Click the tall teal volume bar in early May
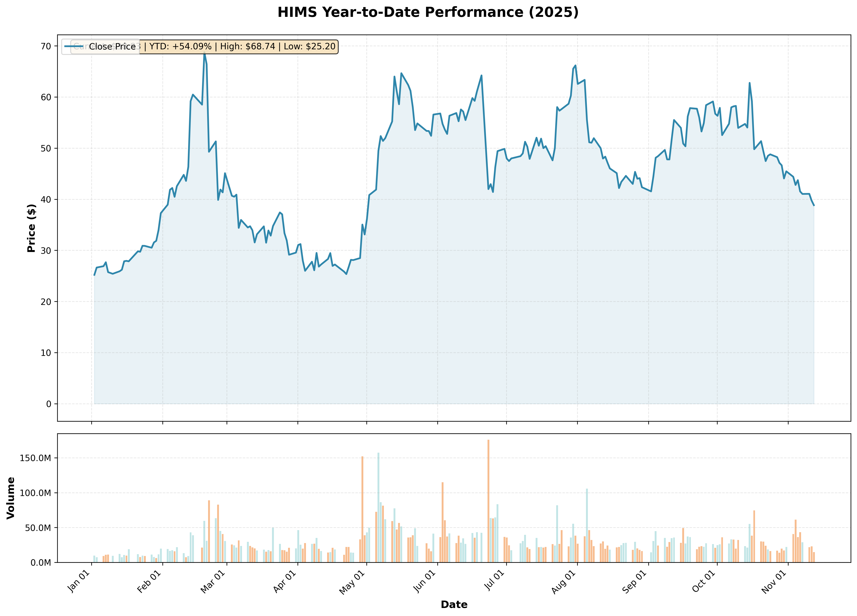857x616 pixels. [378, 507]
